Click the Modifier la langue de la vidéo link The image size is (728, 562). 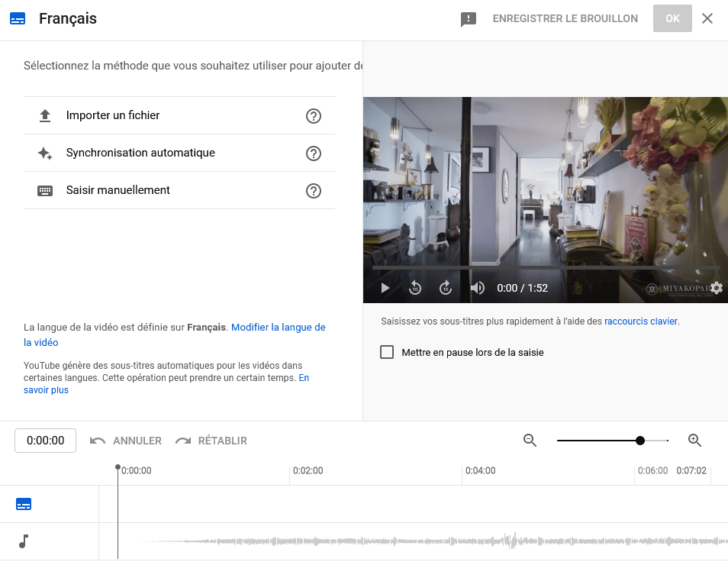tap(279, 327)
